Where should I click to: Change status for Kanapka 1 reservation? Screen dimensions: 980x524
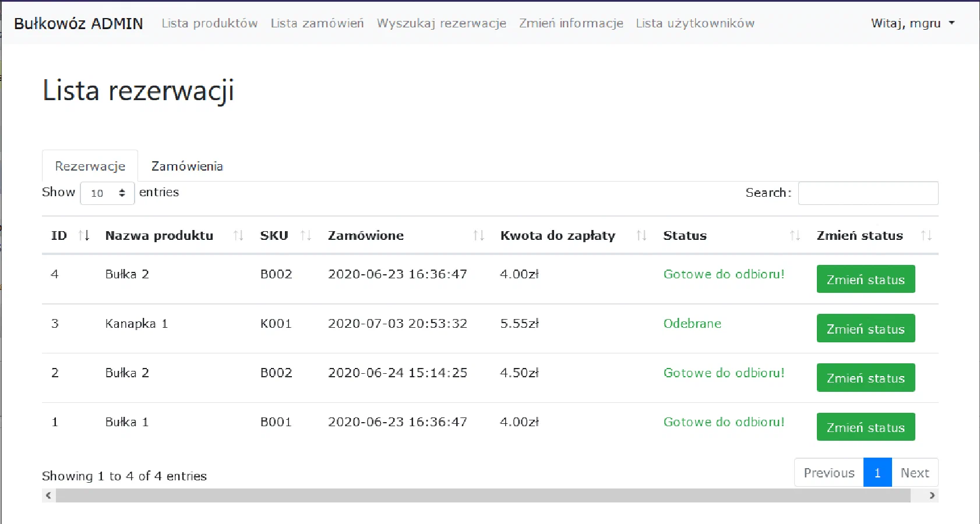865,328
